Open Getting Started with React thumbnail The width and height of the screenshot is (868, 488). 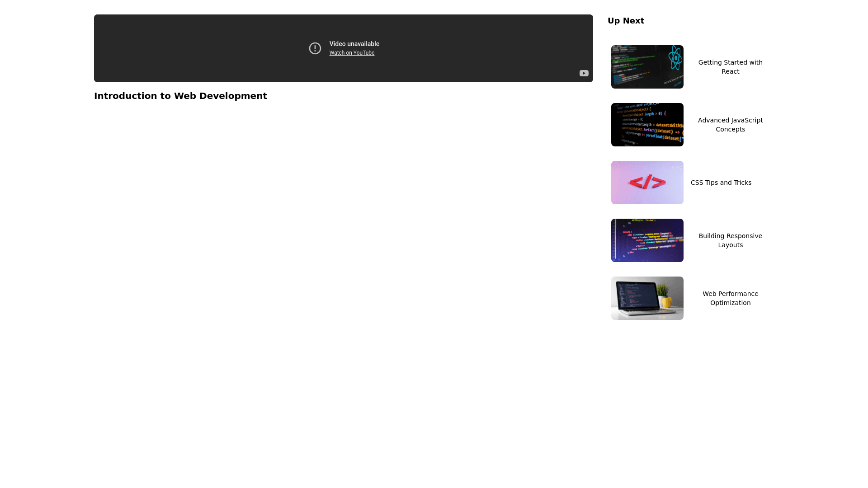[x=647, y=67]
